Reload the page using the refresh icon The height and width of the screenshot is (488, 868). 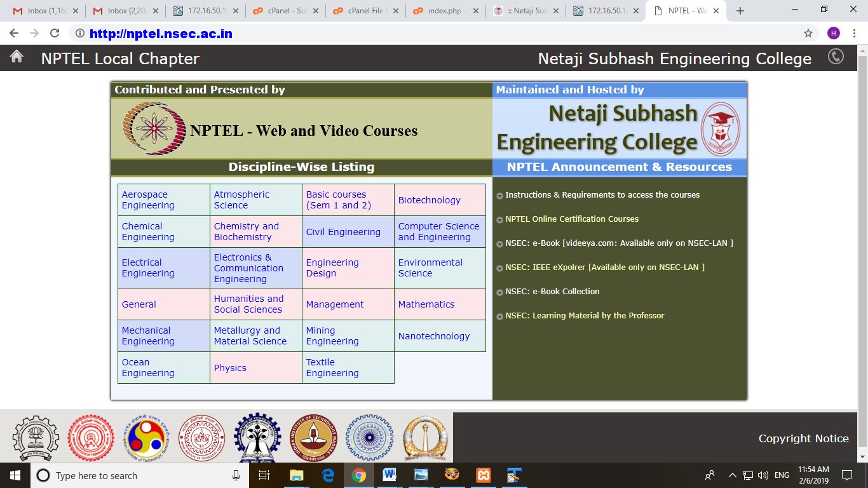[55, 34]
